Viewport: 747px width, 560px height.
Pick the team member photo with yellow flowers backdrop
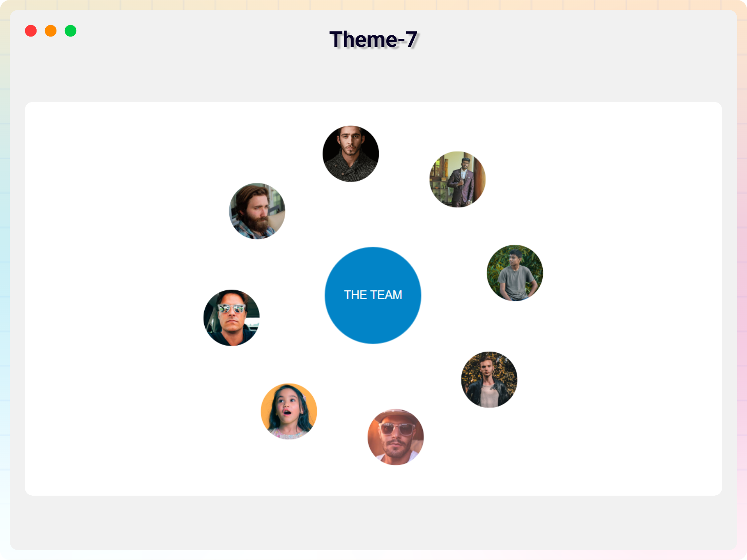coord(489,380)
